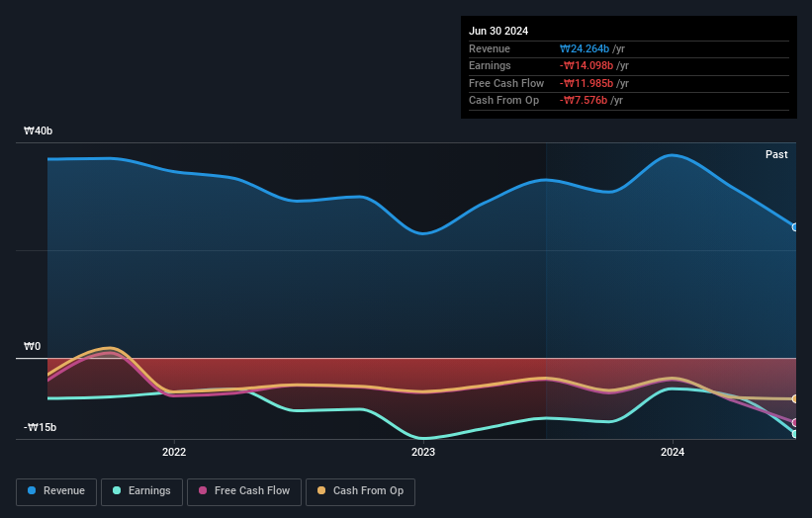
Task: Click the ₩24.264b revenue value
Action: click(x=585, y=48)
